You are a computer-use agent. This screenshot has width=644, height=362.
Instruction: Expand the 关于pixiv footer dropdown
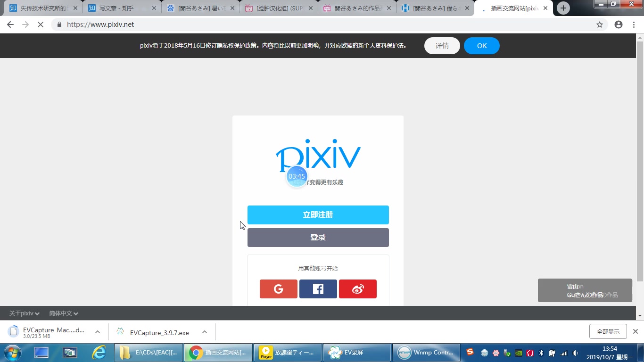tap(25, 313)
